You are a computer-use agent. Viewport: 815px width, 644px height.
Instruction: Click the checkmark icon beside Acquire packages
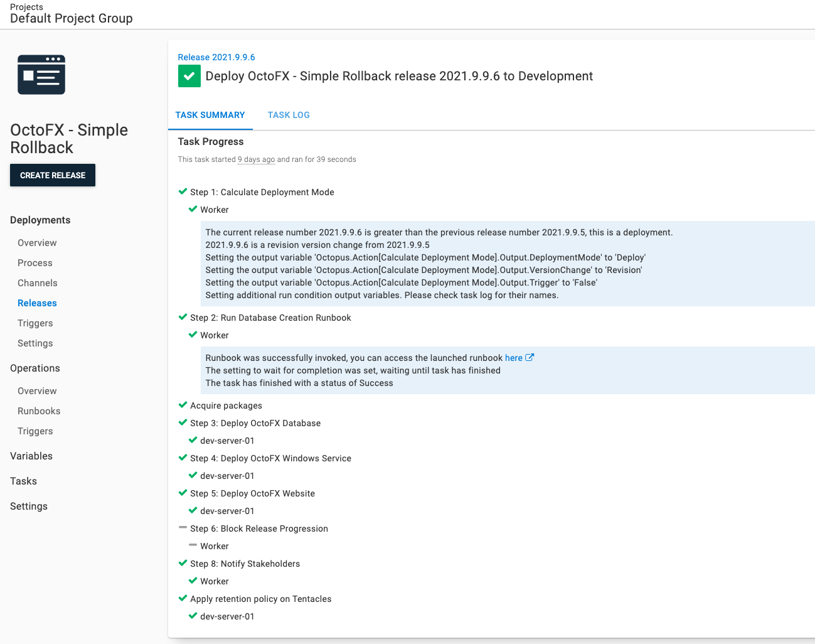point(183,405)
